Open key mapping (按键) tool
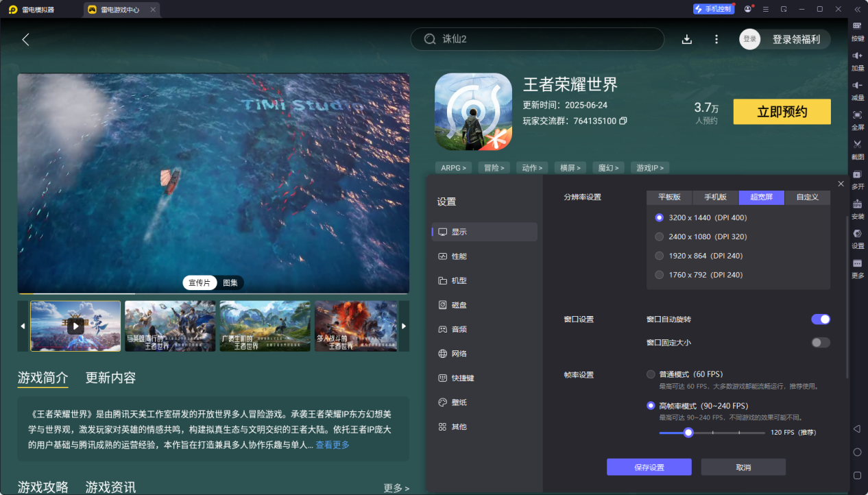The image size is (868, 495). click(x=857, y=26)
